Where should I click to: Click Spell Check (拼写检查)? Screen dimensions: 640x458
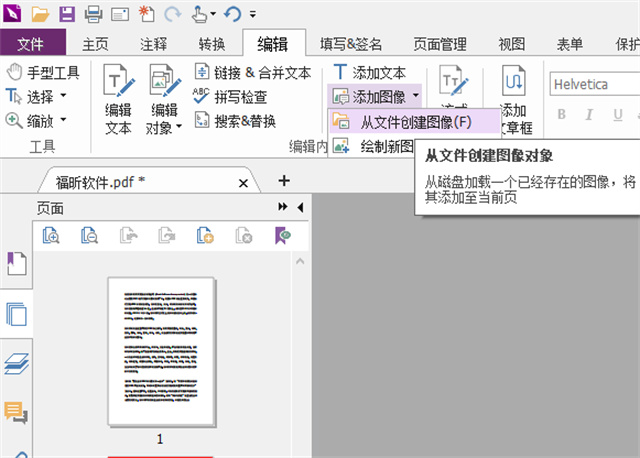click(230, 96)
